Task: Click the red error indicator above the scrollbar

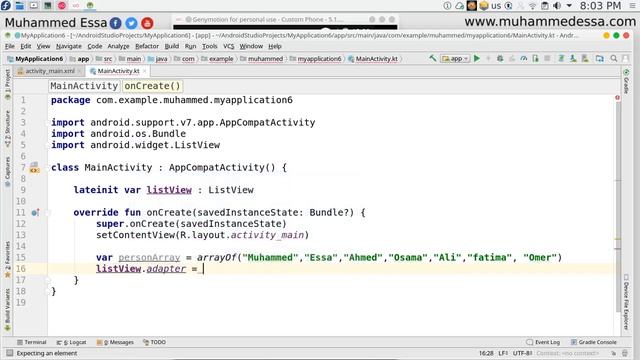Action: (618, 98)
